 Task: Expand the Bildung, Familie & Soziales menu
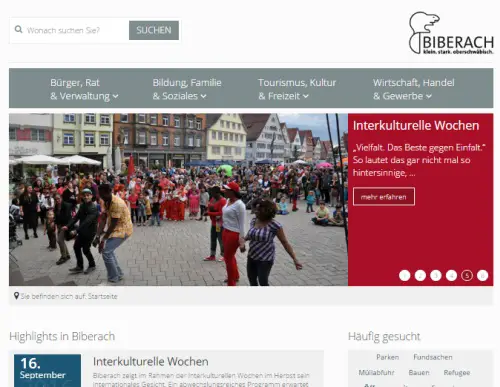point(187,89)
